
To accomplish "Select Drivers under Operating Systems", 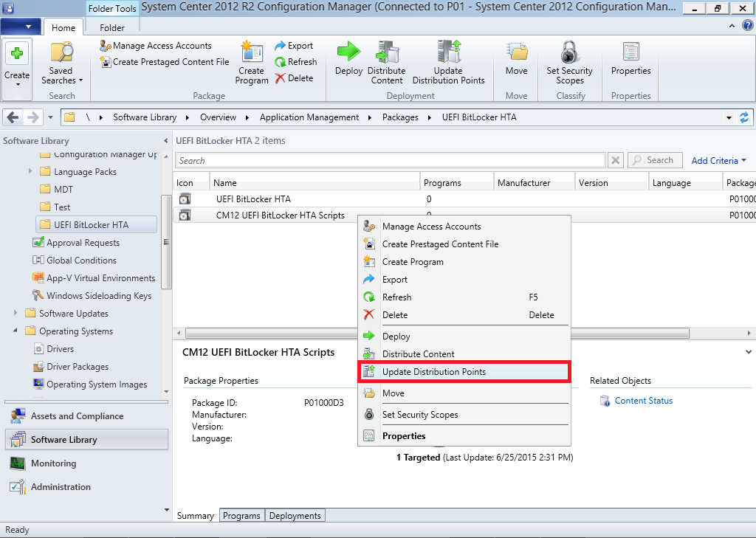I will pos(53,349).
